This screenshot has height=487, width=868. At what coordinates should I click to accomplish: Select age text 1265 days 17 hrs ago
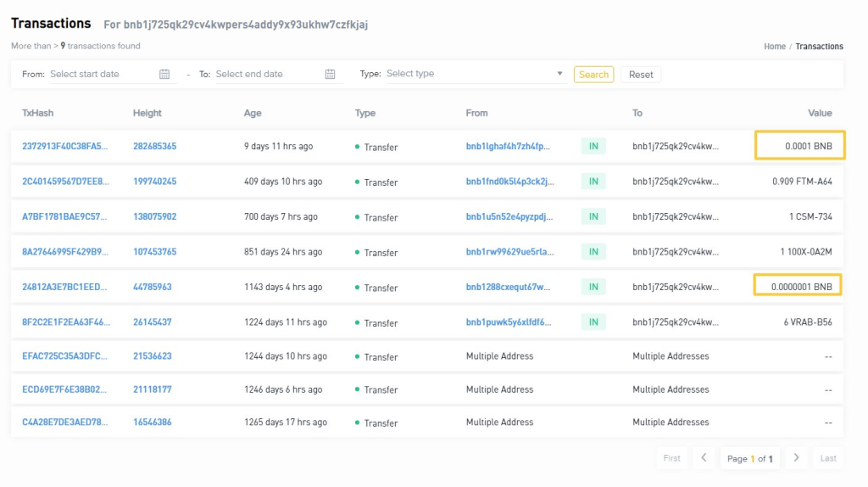[286, 423]
